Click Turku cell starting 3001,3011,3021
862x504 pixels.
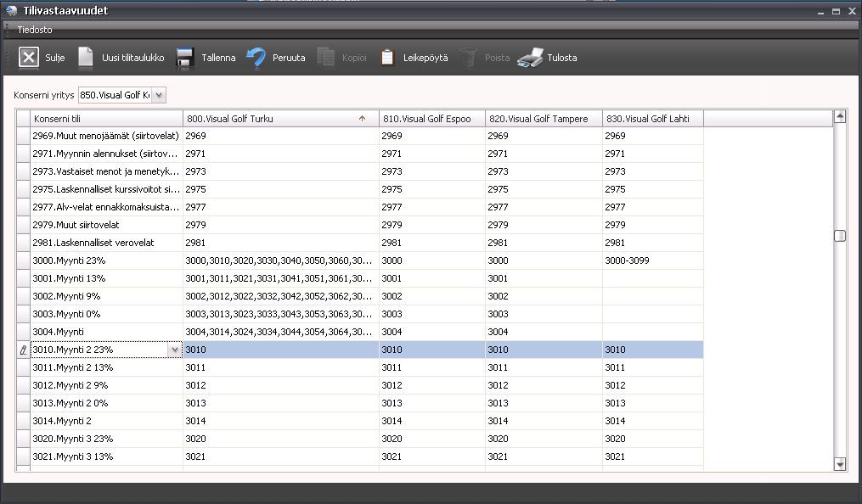click(x=280, y=278)
